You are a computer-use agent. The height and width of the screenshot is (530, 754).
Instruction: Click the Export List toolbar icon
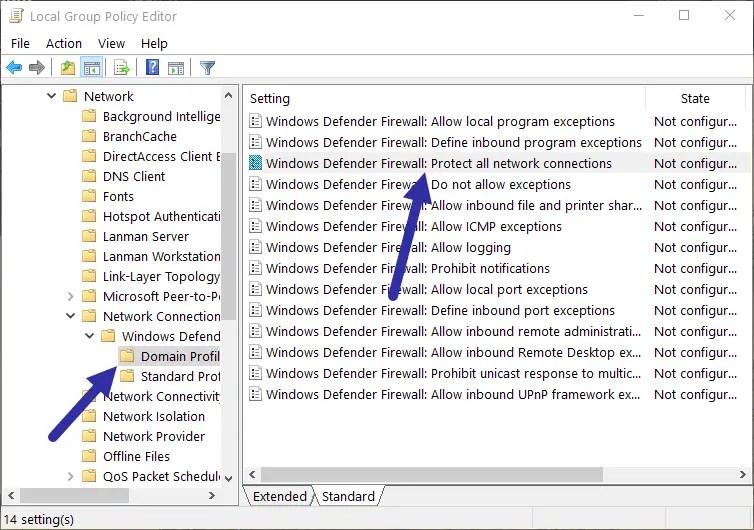point(122,67)
